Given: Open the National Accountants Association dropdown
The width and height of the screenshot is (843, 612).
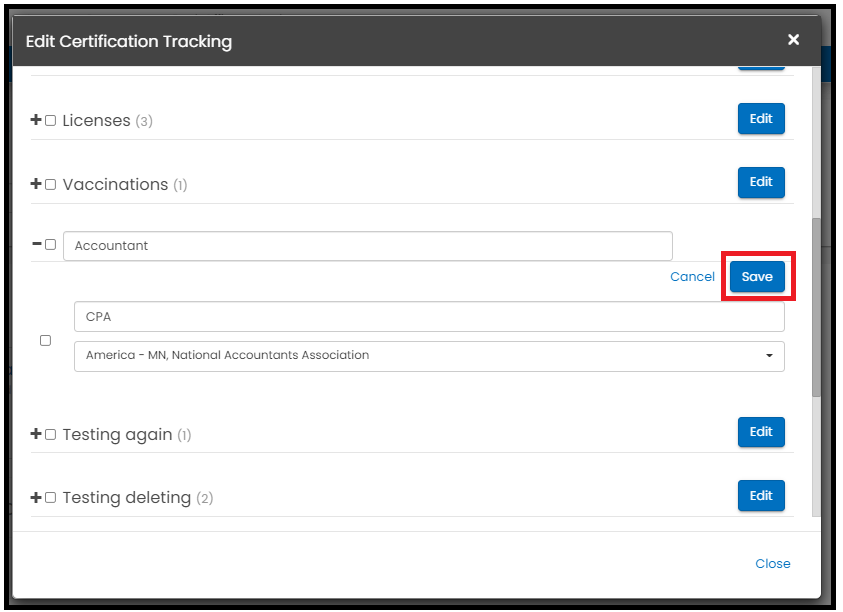Looking at the screenshot, I should tap(429, 356).
